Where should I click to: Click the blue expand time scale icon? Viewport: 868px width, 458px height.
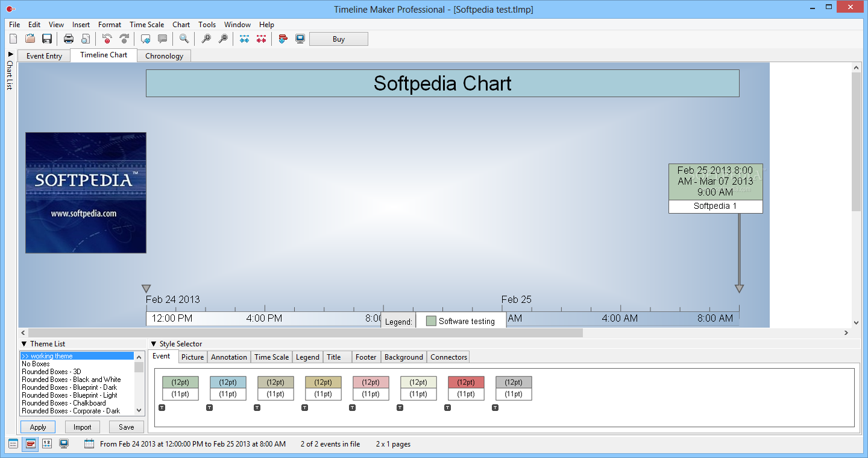click(x=244, y=39)
